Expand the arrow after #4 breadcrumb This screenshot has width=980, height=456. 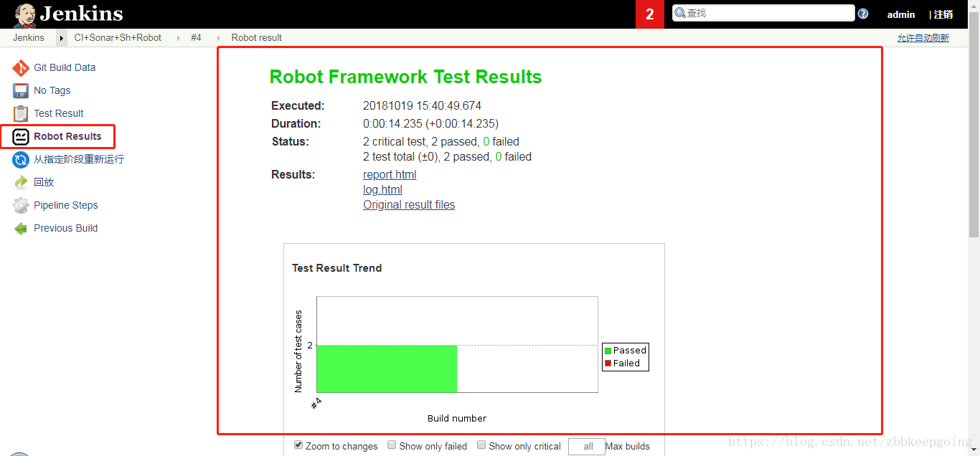point(218,38)
